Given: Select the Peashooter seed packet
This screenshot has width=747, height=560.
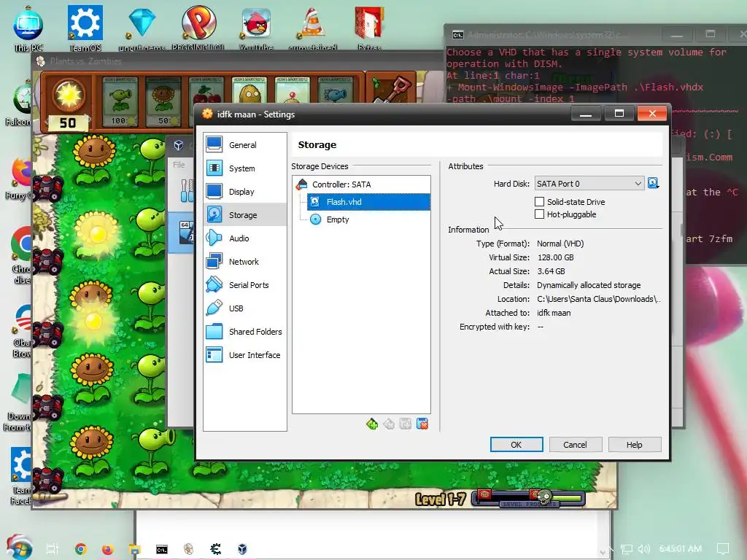Looking at the screenshot, I should pyautogui.click(x=119, y=102).
